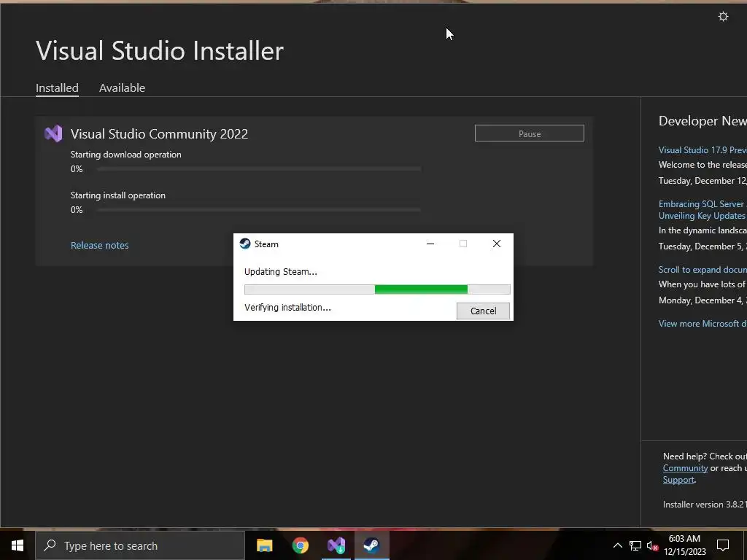Screen dimensions: 747x560
Task: Open the Release notes link
Action: pos(99,245)
